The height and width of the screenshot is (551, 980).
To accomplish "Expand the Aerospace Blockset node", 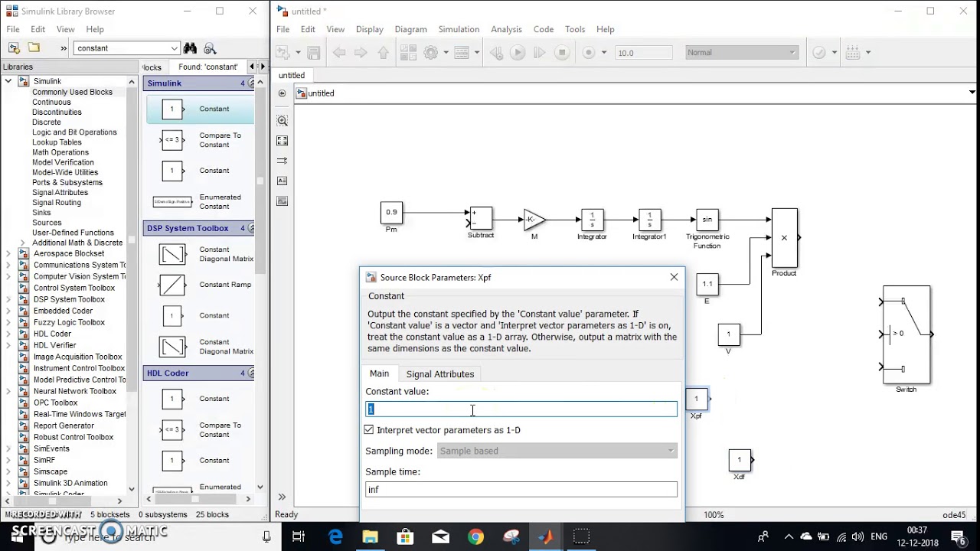I will [8, 253].
